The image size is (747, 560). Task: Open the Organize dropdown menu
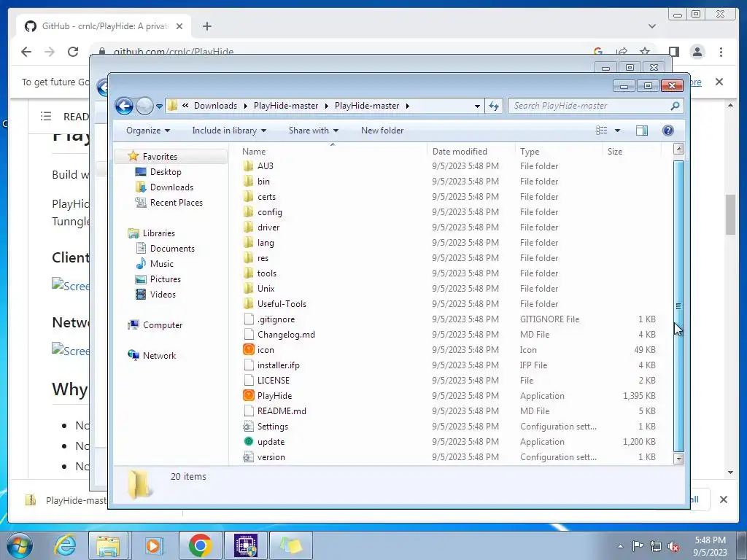pos(147,131)
